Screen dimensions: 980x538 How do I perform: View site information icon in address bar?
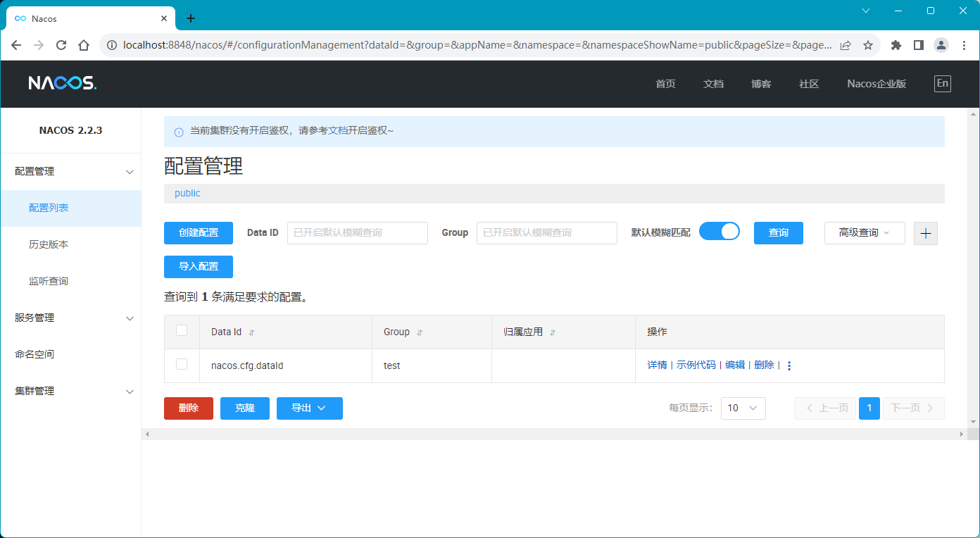[111, 45]
